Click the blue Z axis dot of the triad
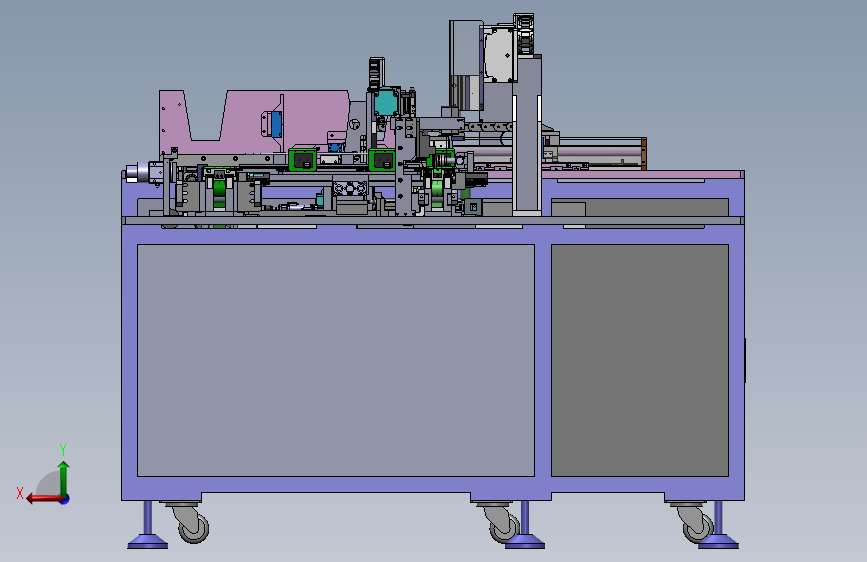Screen dimensions: 867x562 click(x=65, y=499)
